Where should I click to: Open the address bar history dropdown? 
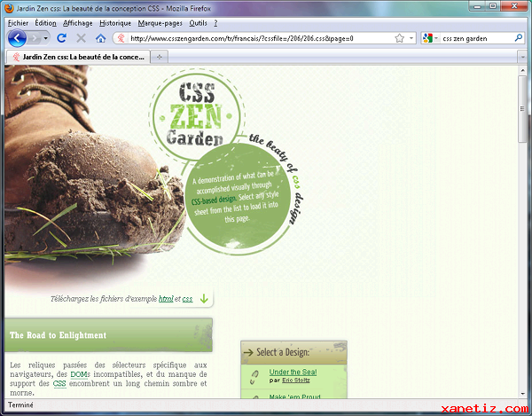(x=411, y=38)
